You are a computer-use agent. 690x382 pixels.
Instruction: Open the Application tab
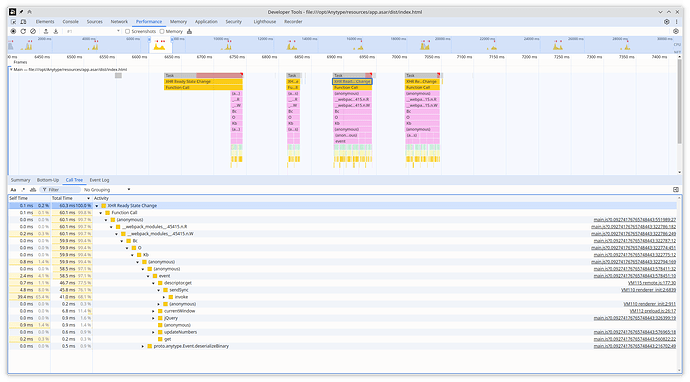206,22
